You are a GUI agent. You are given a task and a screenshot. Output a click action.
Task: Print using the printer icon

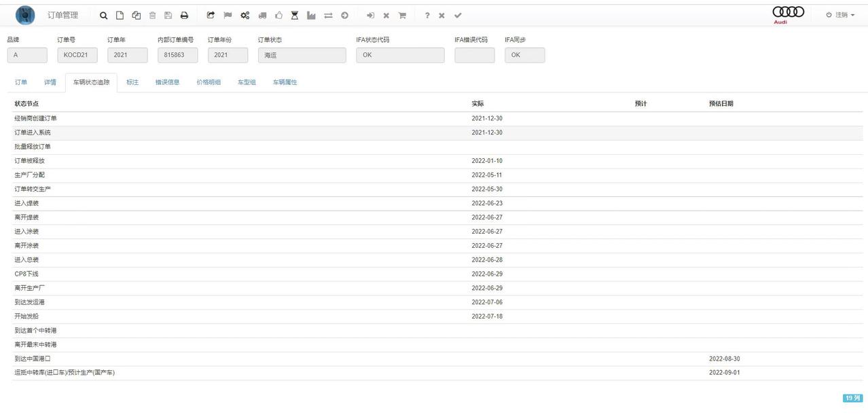point(184,15)
